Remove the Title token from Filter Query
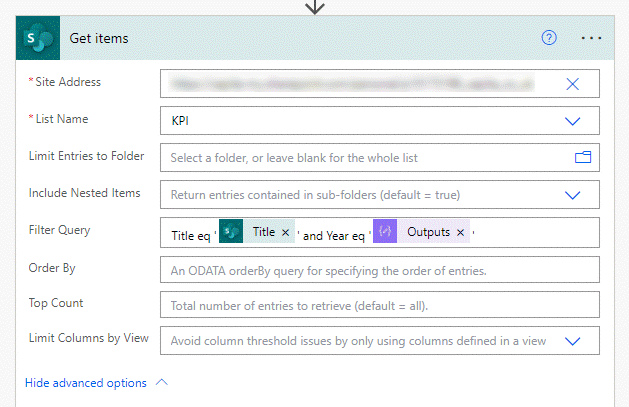 (285, 232)
